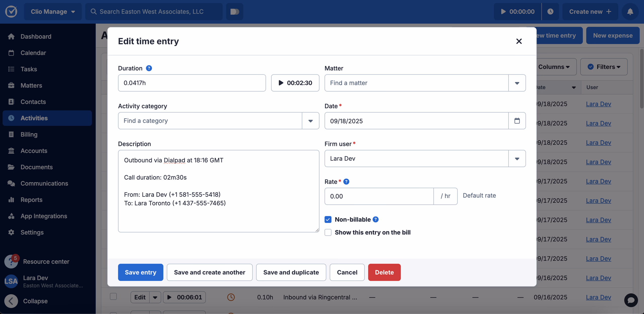Screen dimensions: 644x314
Task: Open the chat support bubble
Action: (631, 300)
